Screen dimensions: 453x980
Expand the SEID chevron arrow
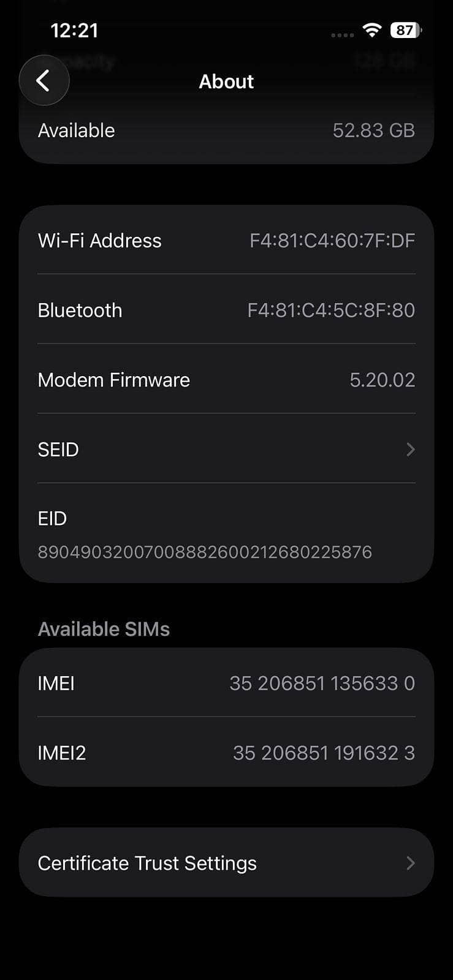[410, 450]
